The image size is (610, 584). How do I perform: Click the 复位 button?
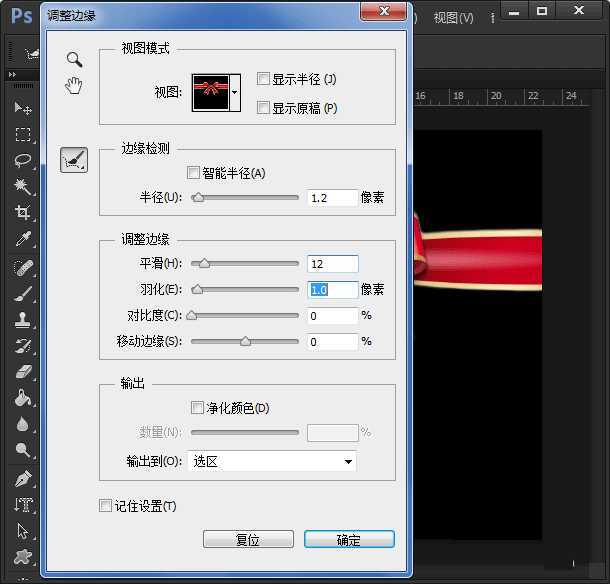pyautogui.click(x=248, y=539)
